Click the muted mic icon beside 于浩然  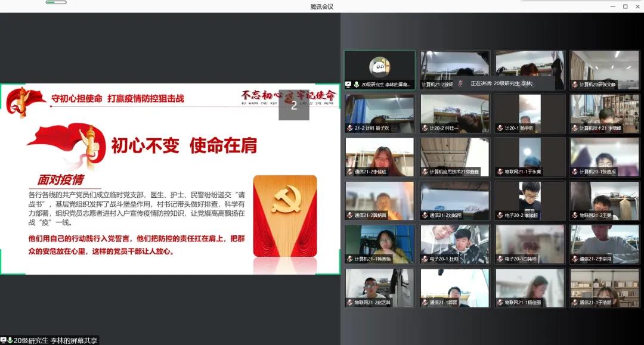click(575, 303)
